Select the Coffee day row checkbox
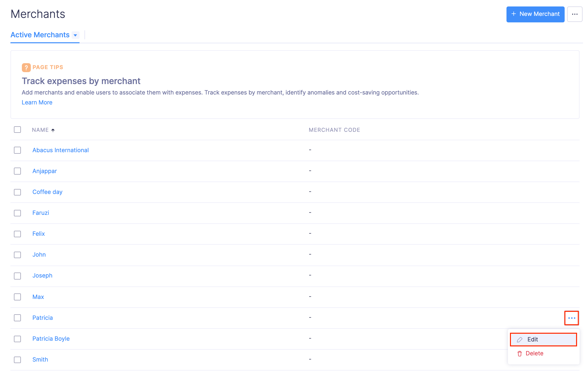This screenshot has height=375, width=588. (x=17, y=192)
